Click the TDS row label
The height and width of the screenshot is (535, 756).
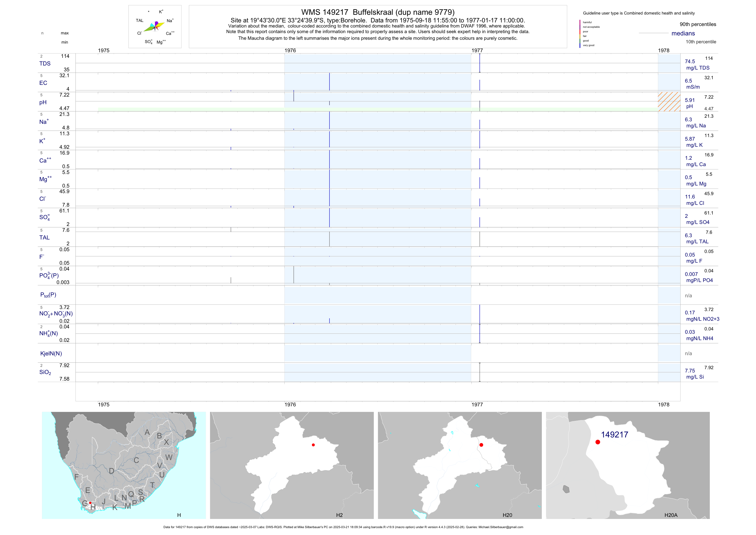tap(45, 64)
